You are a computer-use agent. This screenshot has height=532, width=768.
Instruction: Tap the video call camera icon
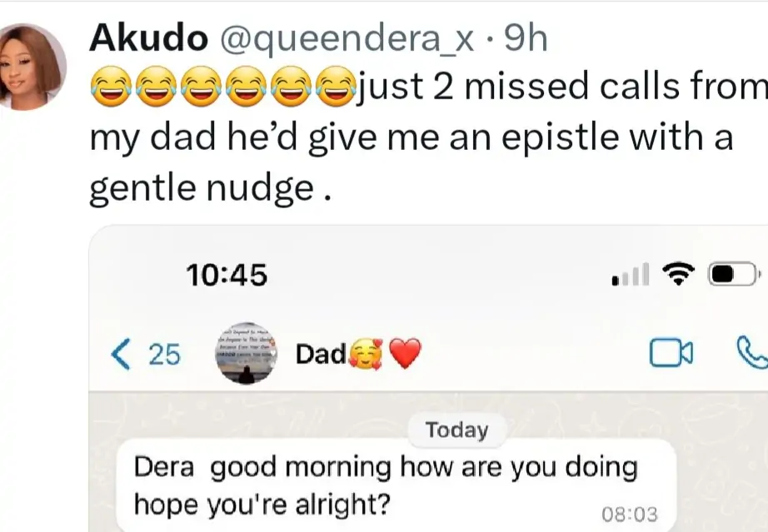pos(671,355)
